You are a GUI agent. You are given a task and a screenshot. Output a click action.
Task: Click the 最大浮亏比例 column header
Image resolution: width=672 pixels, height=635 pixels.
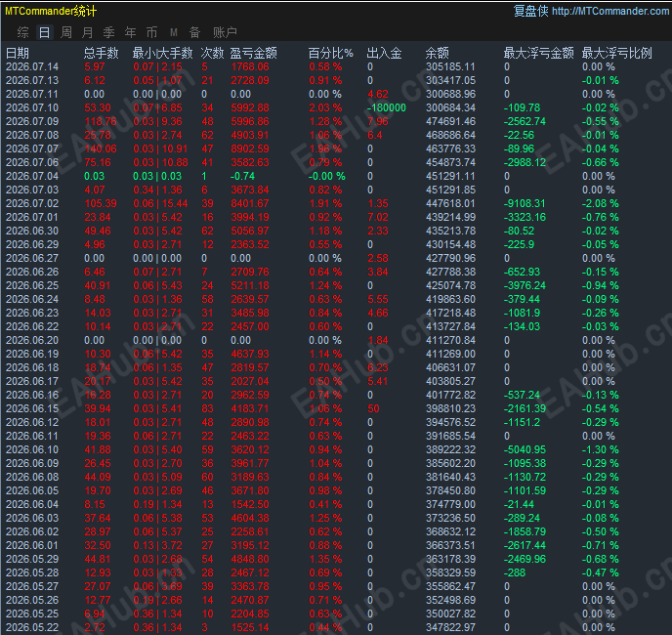(616, 53)
